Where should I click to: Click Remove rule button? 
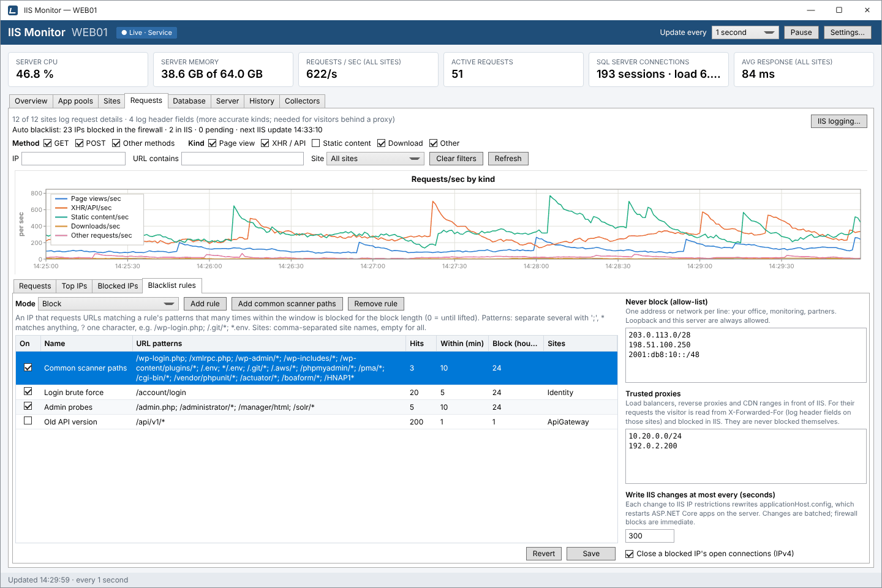click(376, 304)
